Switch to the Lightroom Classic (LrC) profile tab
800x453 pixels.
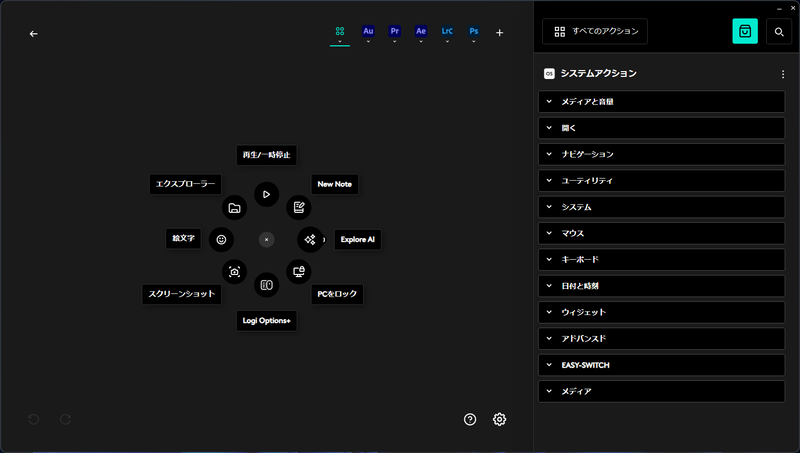[447, 31]
